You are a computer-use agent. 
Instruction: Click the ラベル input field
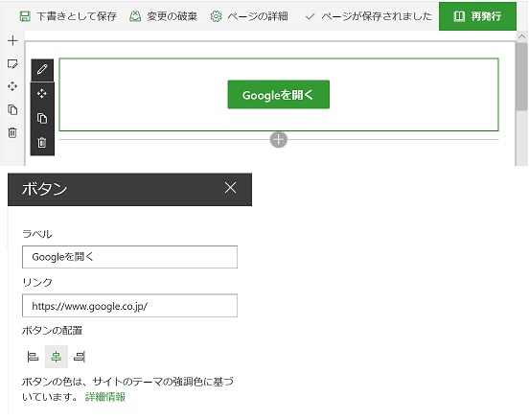[130, 257]
